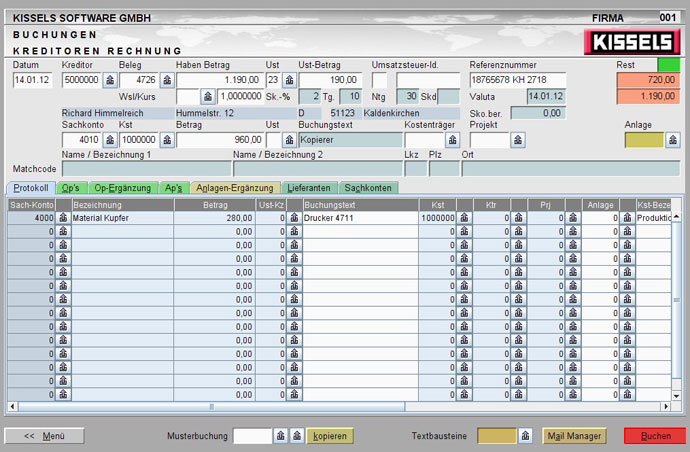
Task: Select the Drucker 4711 cell
Action: point(360,218)
